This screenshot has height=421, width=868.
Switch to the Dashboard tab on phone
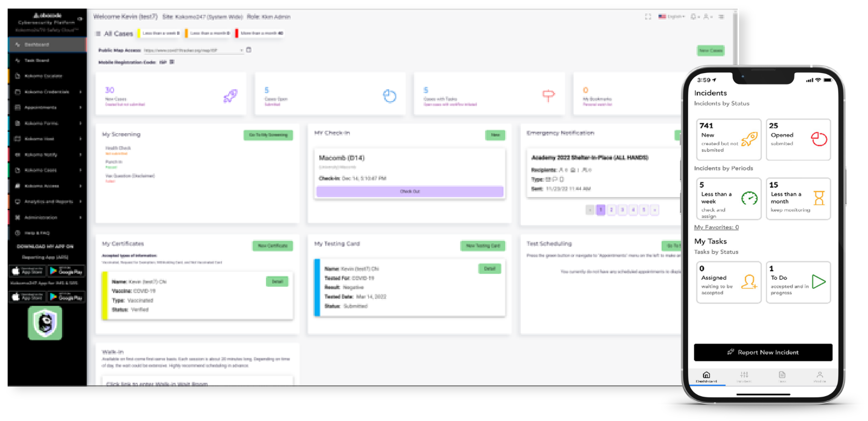click(706, 377)
